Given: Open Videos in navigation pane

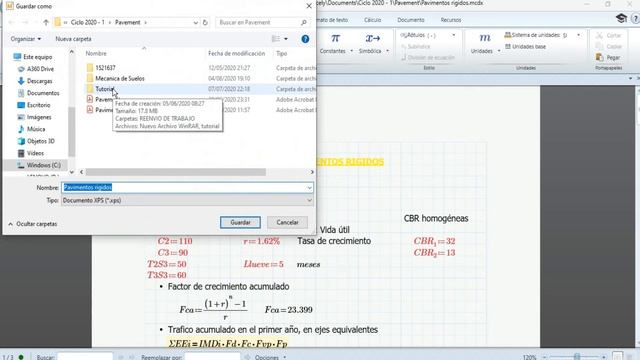Looking at the screenshot, I should coord(35,153).
